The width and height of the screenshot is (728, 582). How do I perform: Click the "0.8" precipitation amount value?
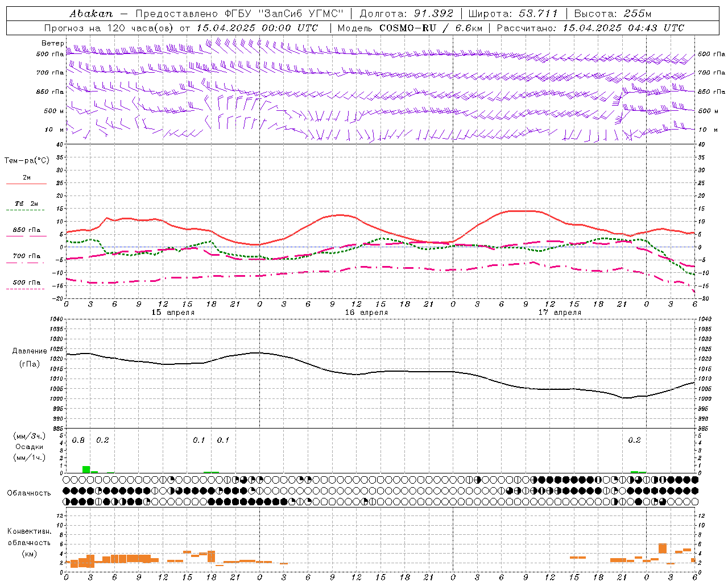tap(78, 440)
